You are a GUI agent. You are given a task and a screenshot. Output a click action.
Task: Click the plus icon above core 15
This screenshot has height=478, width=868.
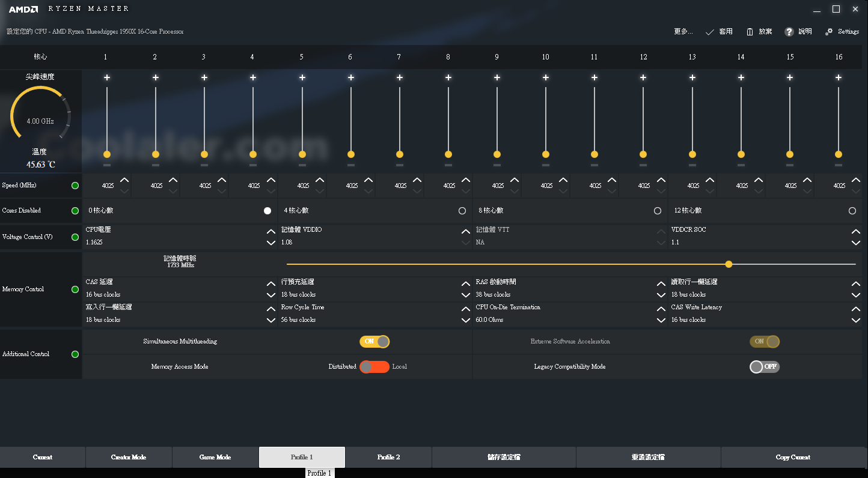point(790,77)
